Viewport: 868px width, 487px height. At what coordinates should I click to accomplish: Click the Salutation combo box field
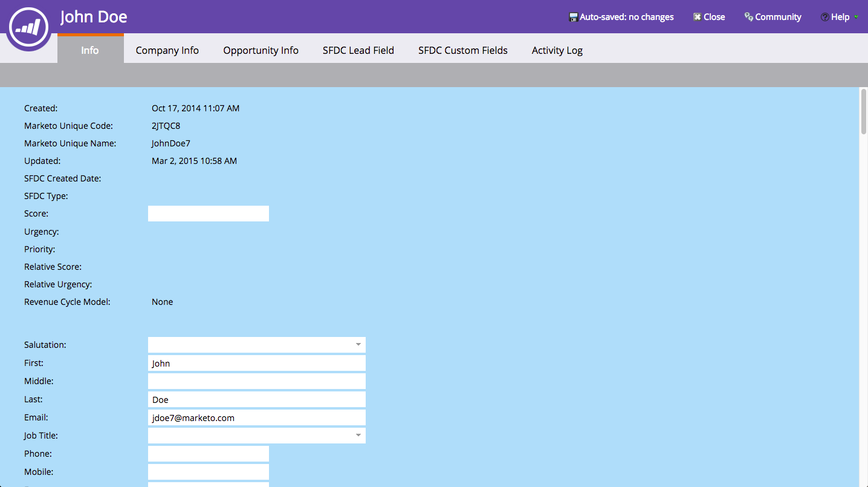[x=257, y=345]
